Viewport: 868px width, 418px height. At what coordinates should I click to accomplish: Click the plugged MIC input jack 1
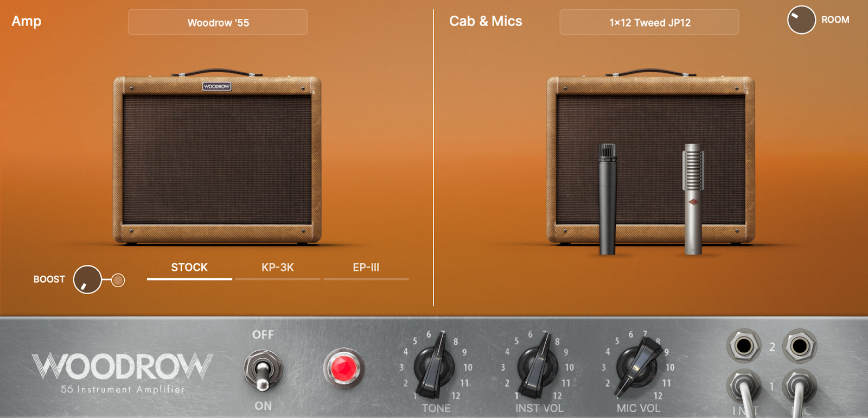tap(799, 387)
